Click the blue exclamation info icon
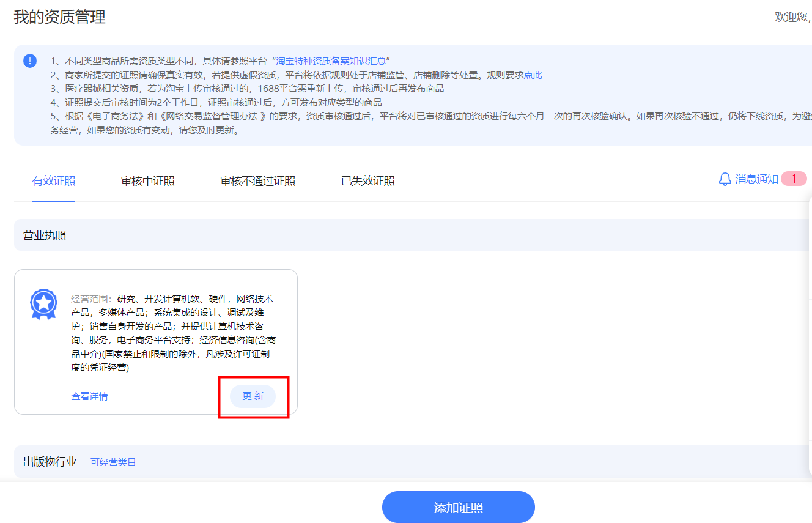Image resolution: width=812 pixels, height=523 pixels. click(30, 61)
